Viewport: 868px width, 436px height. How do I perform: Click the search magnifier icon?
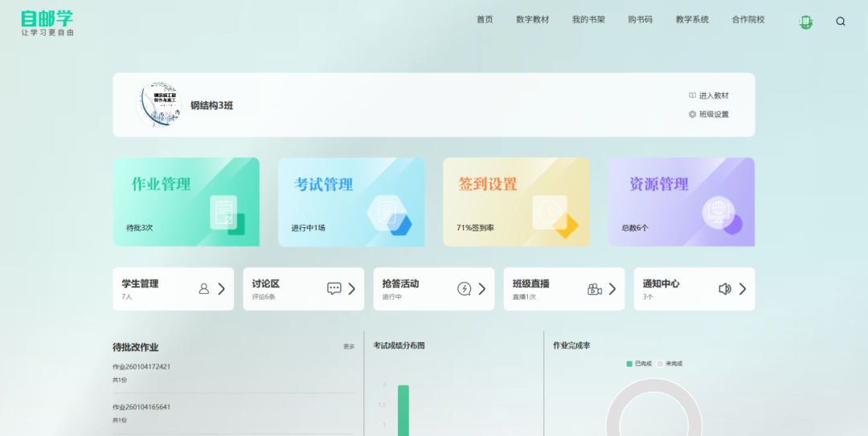(x=841, y=22)
